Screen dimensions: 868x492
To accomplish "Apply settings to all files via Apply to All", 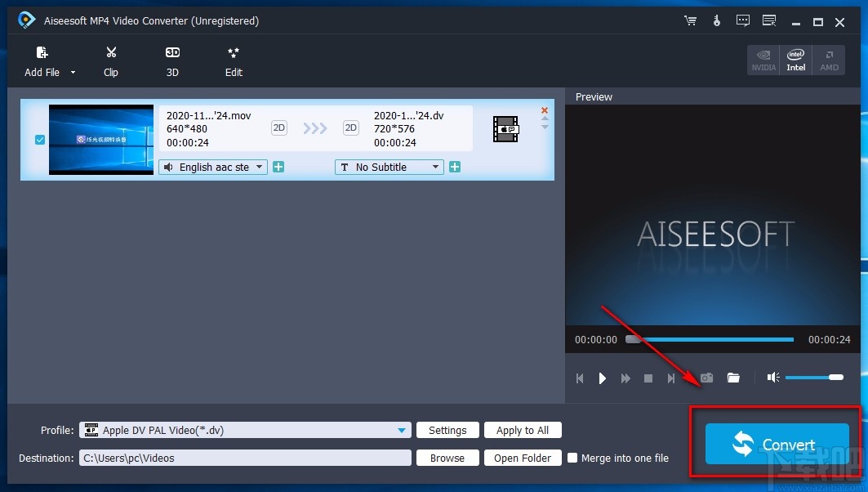I will 523,430.
